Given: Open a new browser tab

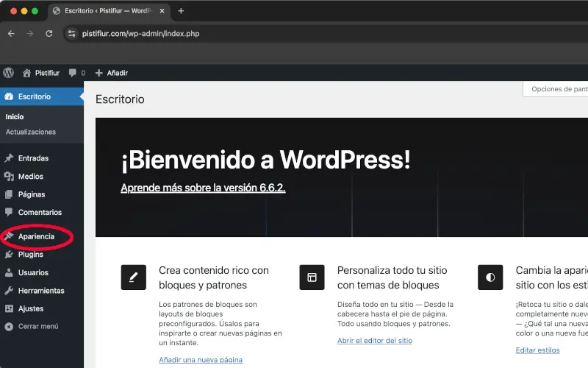Looking at the screenshot, I should click(181, 11).
